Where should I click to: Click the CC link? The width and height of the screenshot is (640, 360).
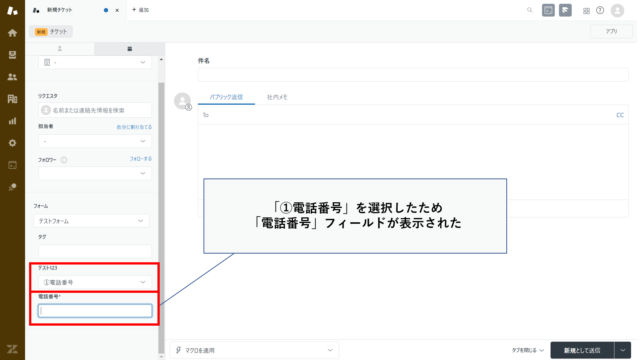point(620,115)
